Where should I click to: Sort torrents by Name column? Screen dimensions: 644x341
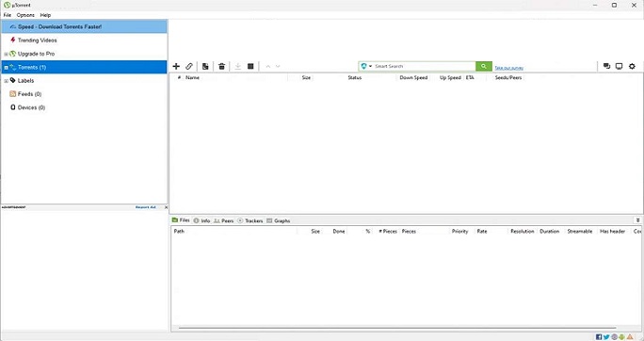(x=192, y=77)
